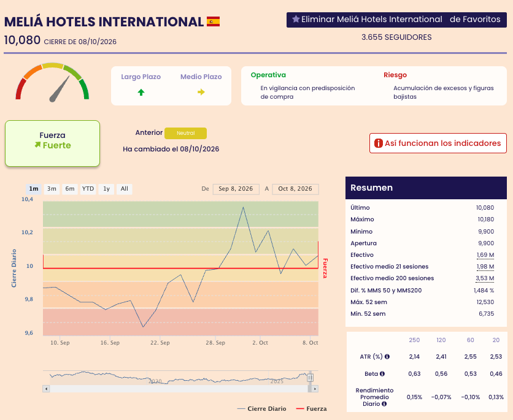Click the 1,98 M average 21 sessions value

(485, 267)
